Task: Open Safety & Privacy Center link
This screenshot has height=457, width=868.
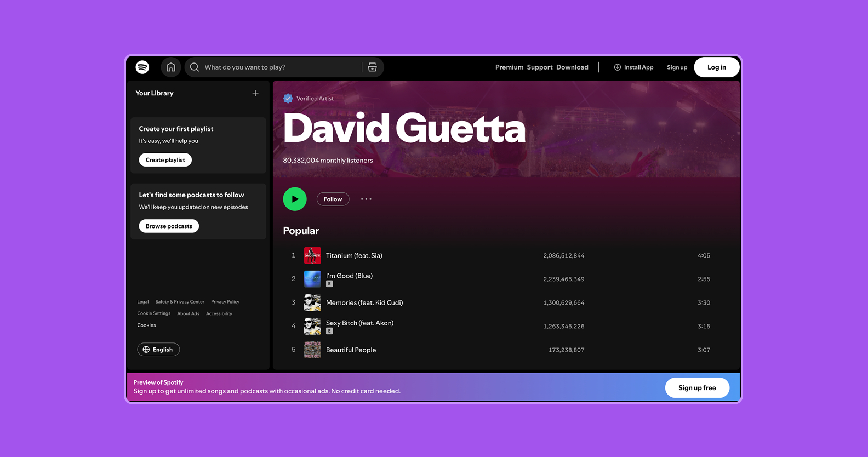Action: 180,302
